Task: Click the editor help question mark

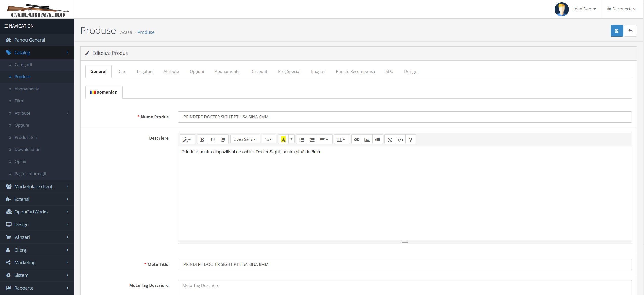Action: click(x=411, y=140)
